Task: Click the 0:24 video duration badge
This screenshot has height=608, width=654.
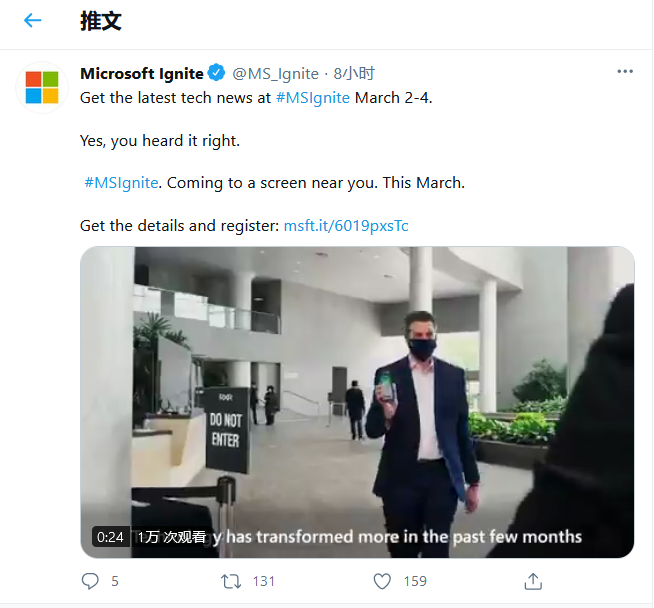Action: 110,537
